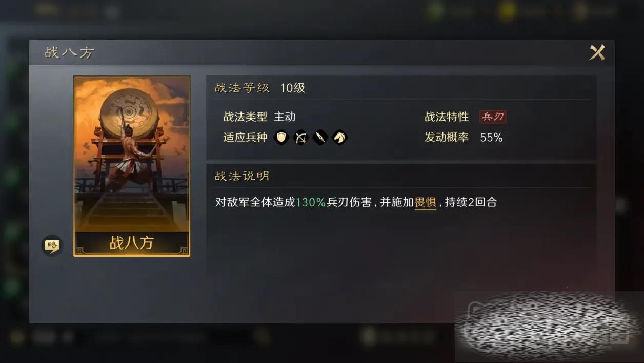644x363 pixels.
Task: Select the bow archer troop icon
Action: coord(300,137)
